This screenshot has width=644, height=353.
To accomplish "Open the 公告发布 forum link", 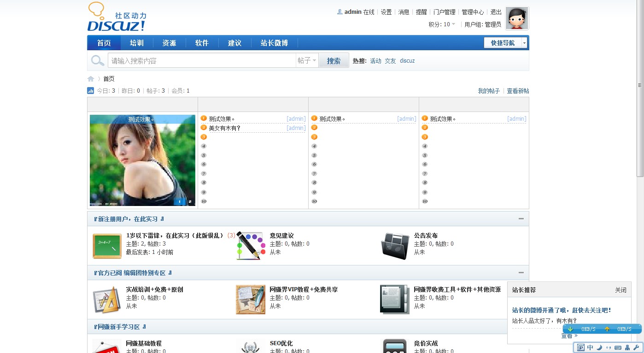I will 426,235.
